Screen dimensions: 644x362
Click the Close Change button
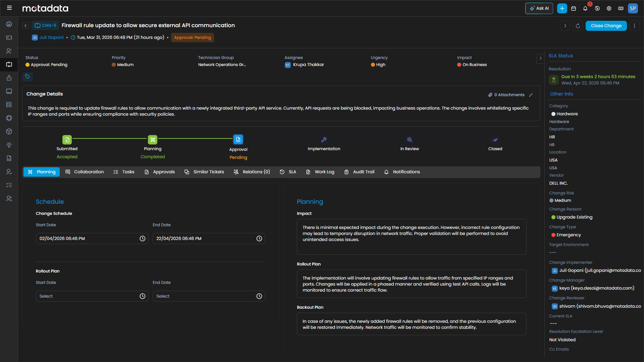coord(606,26)
